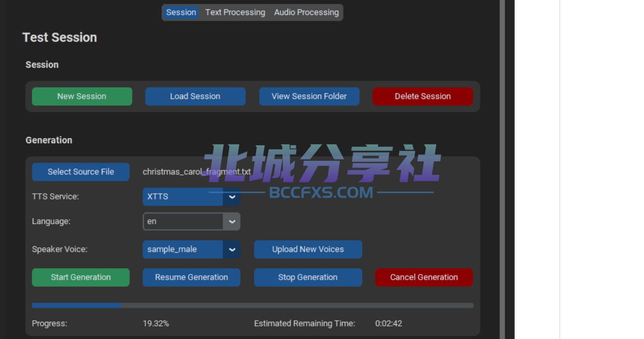644x339 pixels.
Task: Click the Test Session heading
Action: tap(59, 37)
